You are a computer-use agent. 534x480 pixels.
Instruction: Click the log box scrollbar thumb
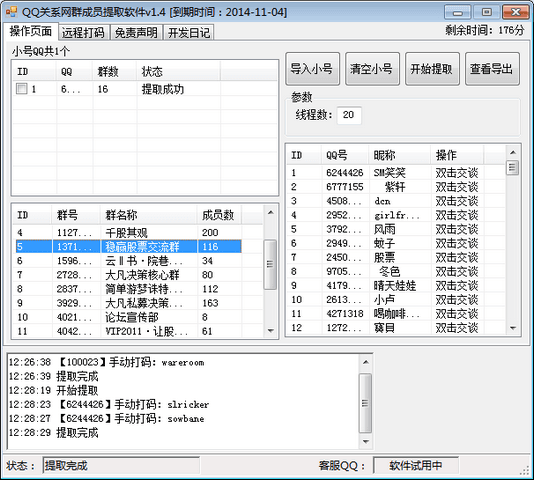tap(366, 403)
